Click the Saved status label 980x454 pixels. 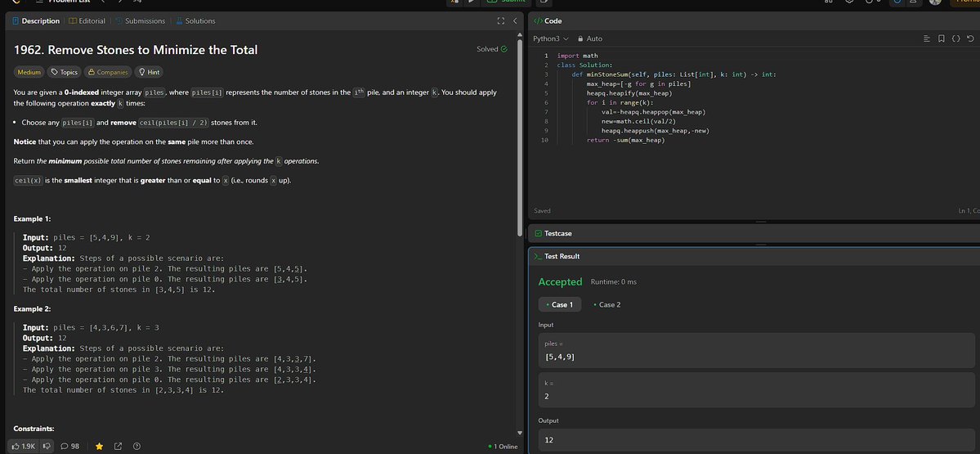coord(543,211)
